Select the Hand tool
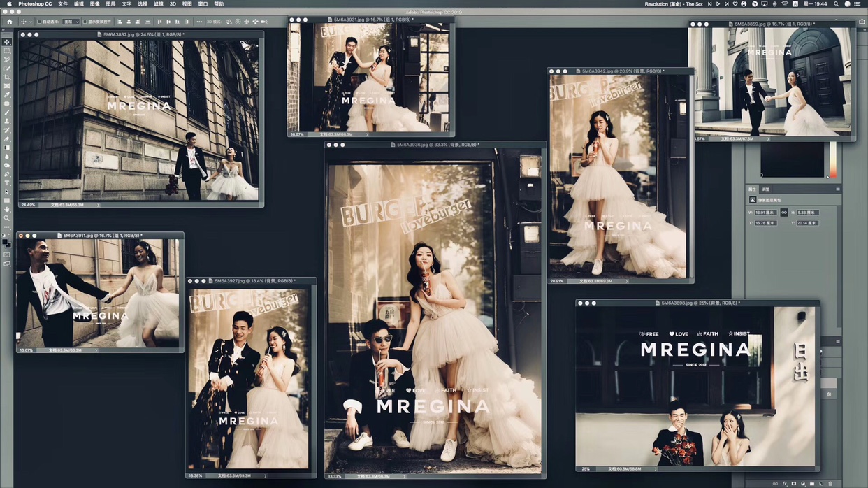The width and height of the screenshot is (868, 488). click(7, 209)
